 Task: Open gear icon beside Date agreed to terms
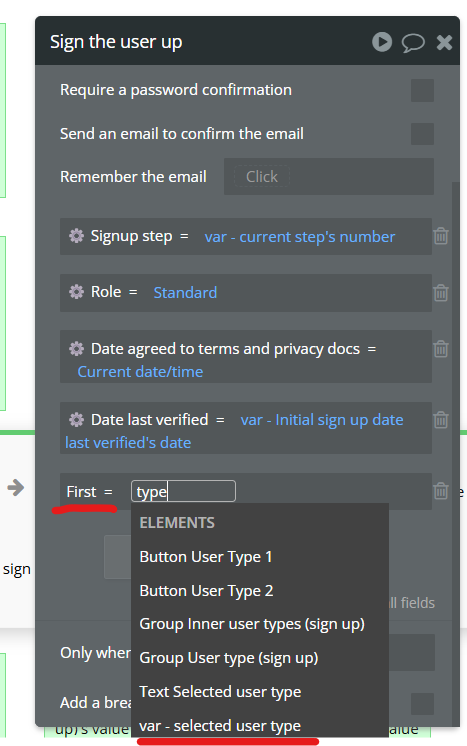pyautogui.click(x=76, y=349)
